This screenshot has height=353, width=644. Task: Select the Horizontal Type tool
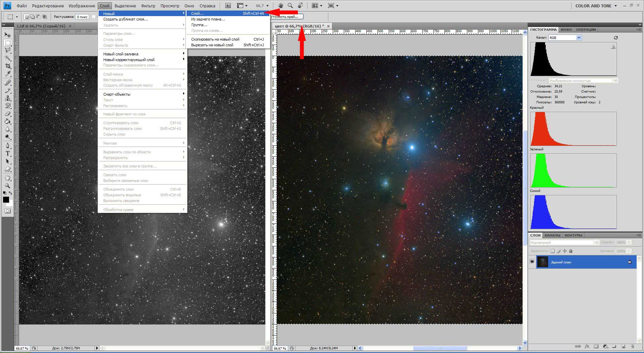[8, 153]
